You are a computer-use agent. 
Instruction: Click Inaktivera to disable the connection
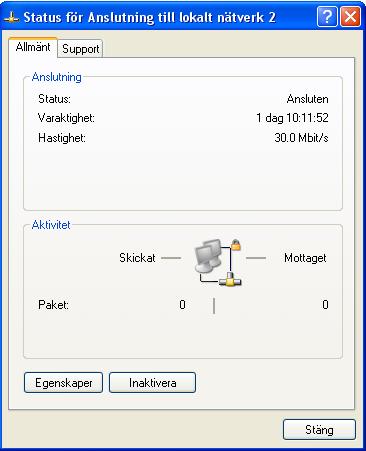coord(152,383)
